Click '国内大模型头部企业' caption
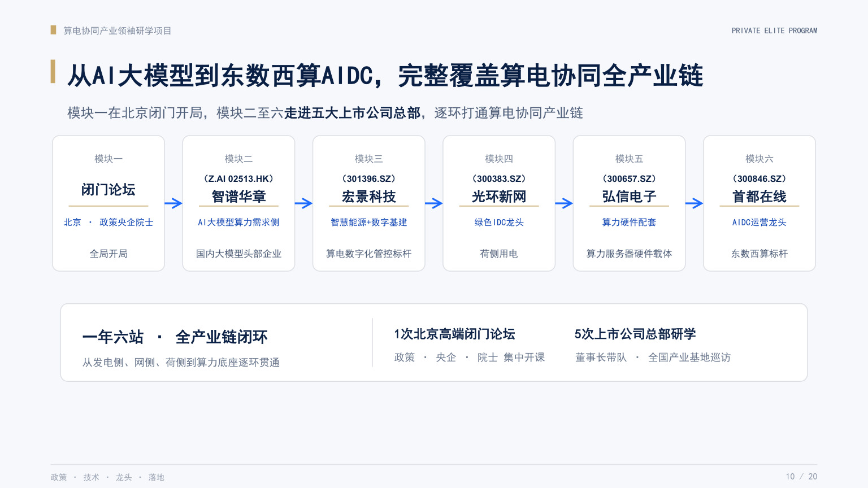Viewport: 868px width, 488px height. (238, 254)
